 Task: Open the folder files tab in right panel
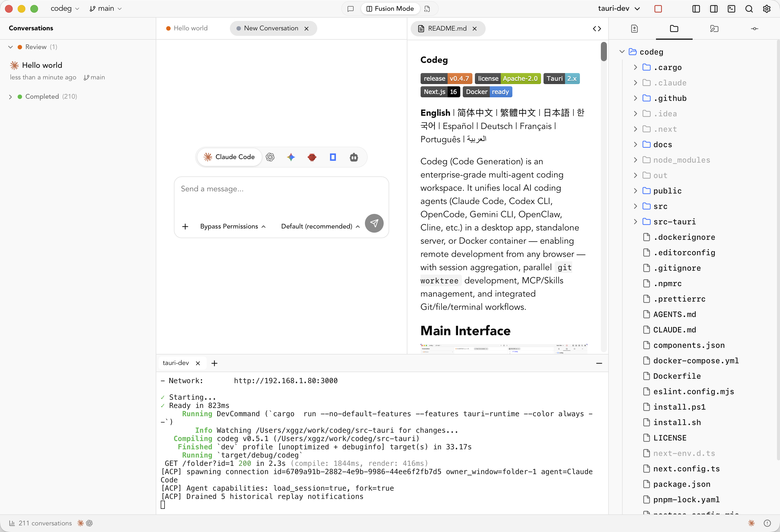coord(674,29)
